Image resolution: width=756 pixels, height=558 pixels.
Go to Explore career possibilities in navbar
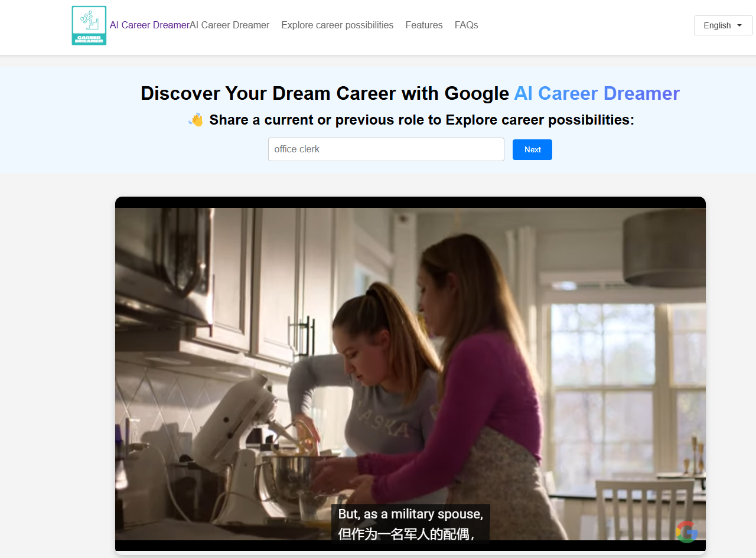(x=337, y=25)
